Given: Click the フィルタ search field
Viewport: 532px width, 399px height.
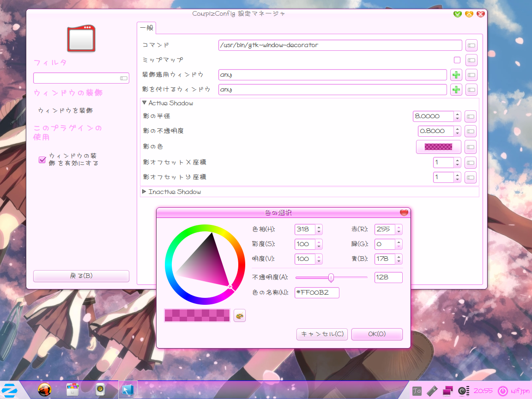Looking at the screenshot, I should pos(81,78).
